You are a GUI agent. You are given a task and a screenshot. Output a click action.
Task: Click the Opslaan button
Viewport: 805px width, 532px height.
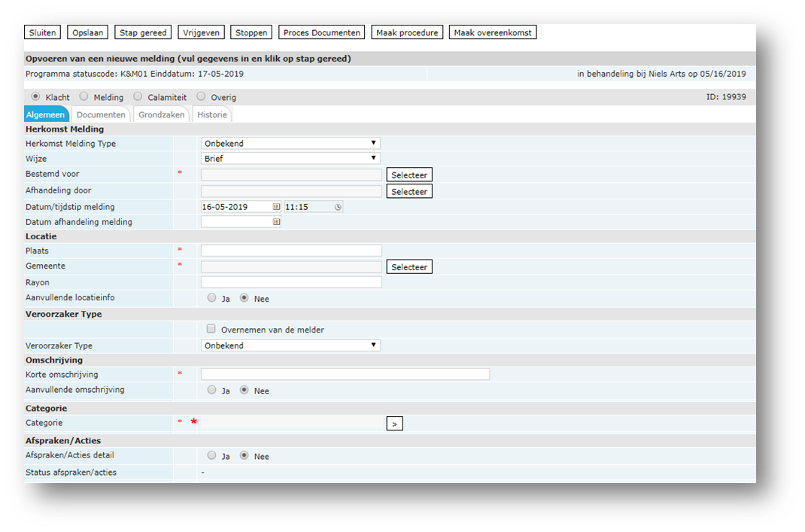click(88, 32)
